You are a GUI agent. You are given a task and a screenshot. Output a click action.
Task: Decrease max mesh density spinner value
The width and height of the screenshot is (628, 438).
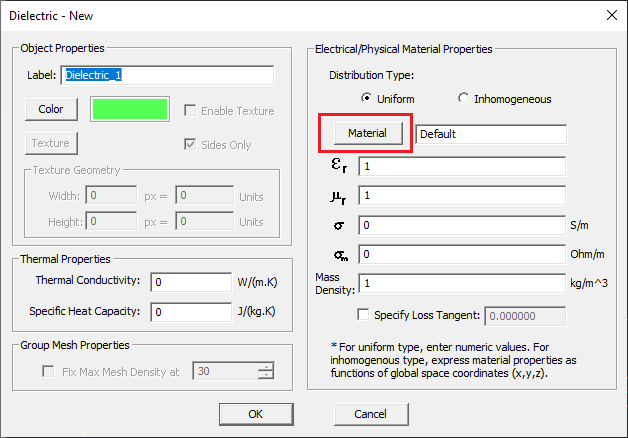[x=265, y=376]
